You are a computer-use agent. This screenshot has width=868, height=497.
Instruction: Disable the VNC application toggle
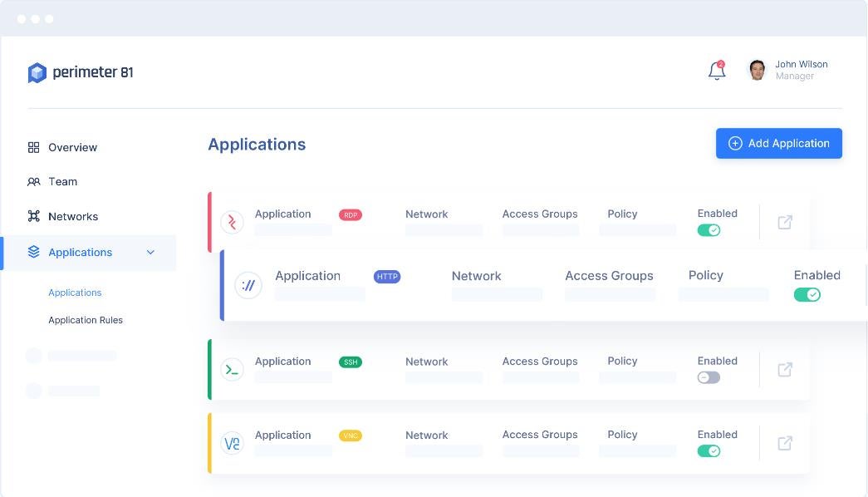(x=709, y=451)
